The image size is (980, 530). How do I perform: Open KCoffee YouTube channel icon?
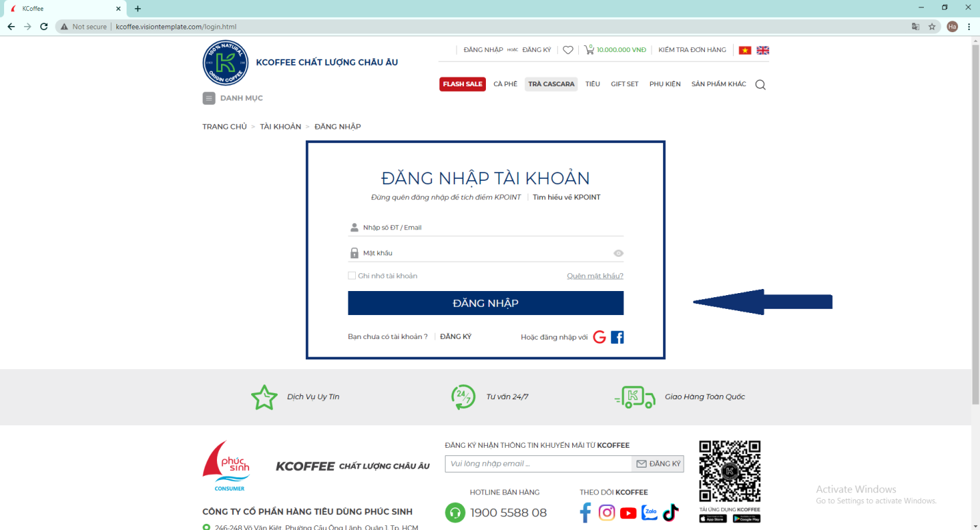coord(628,513)
